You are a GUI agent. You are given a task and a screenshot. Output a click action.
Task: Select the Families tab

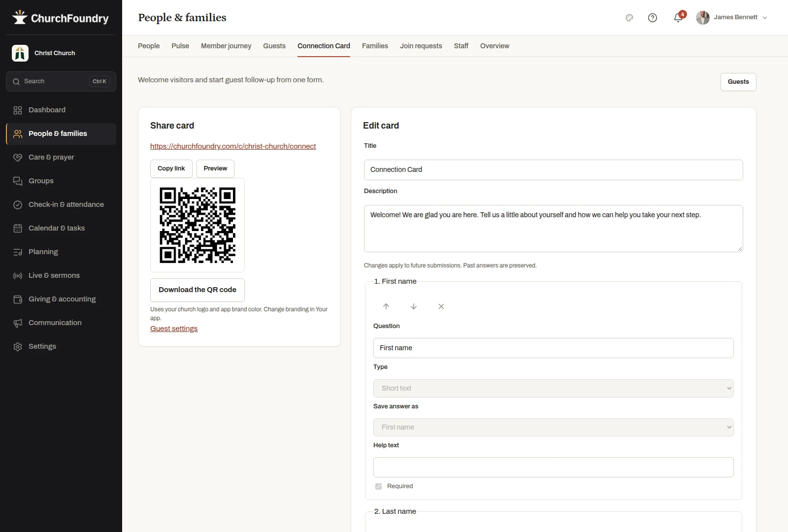(x=375, y=46)
